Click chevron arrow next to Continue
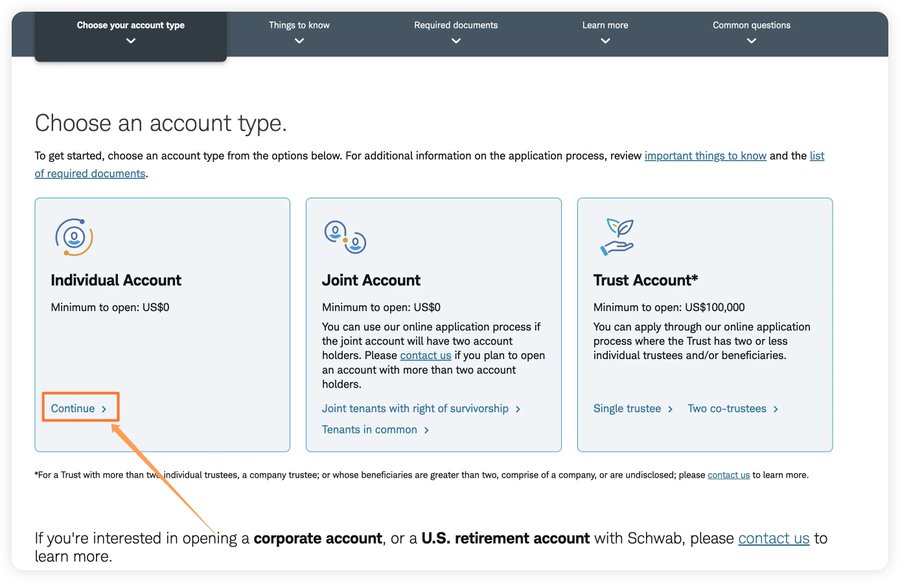Screen dimensions: 900x582 pos(104,409)
